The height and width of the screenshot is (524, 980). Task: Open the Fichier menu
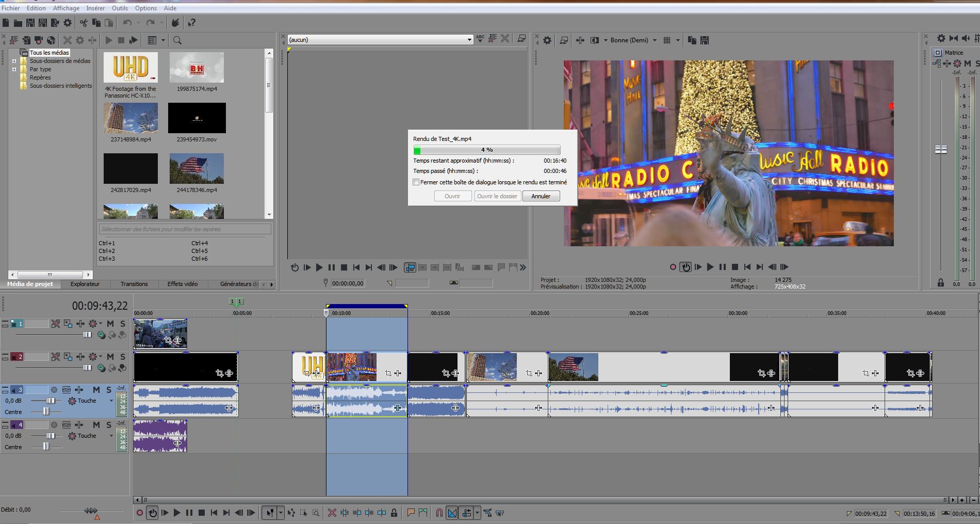pos(11,8)
